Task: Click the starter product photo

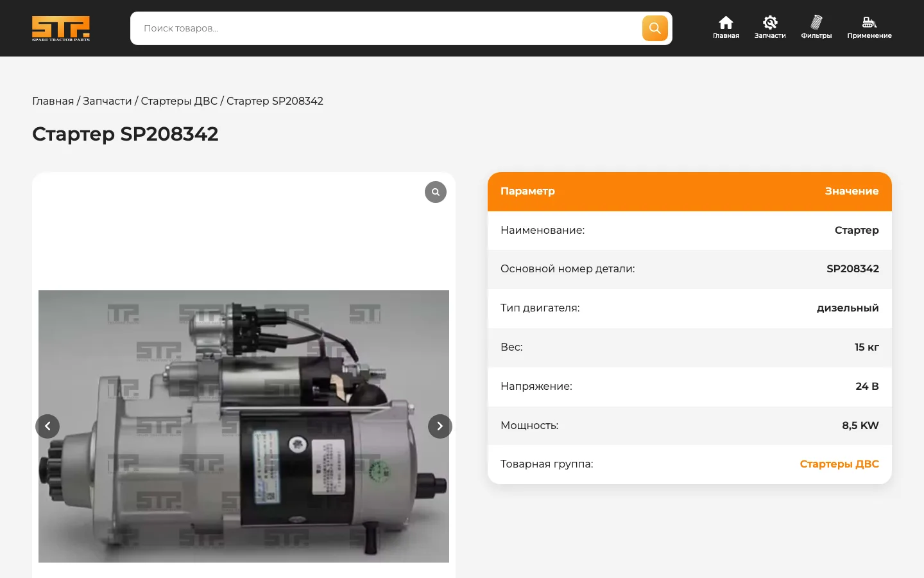Action: click(x=244, y=426)
